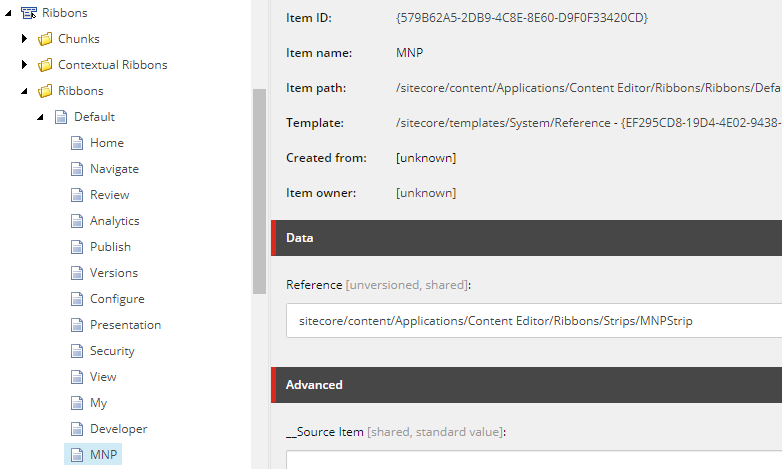The width and height of the screenshot is (782, 469).
Task: Collapse the Advanced section header
Action: pyautogui.click(x=527, y=385)
